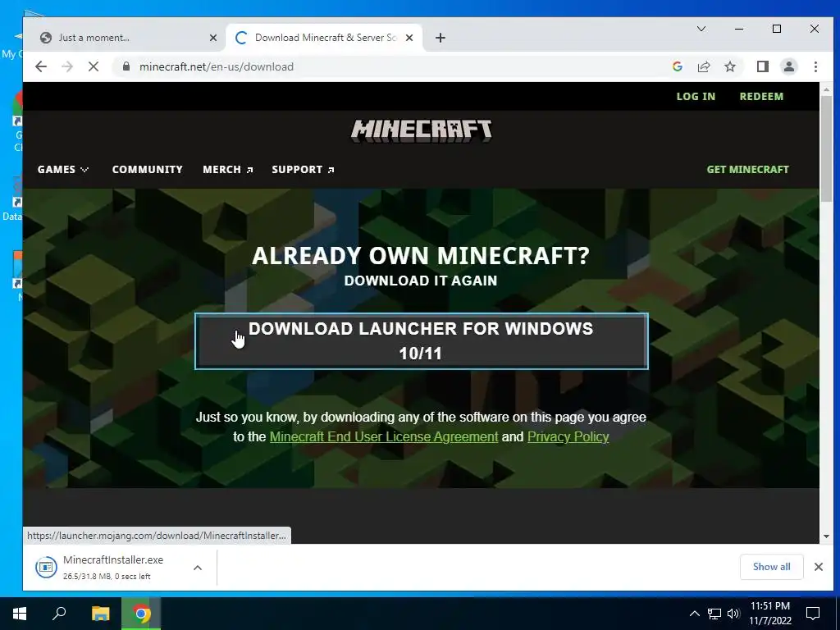Viewport: 840px width, 630px height.
Task: Click Chrome icon in taskbar
Action: 141,614
